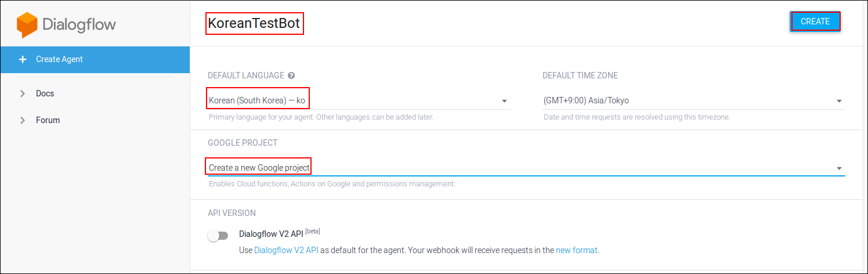Click the Korean (South Korea) — ko value
The width and height of the screenshot is (868, 274).
[x=257, y=100]
